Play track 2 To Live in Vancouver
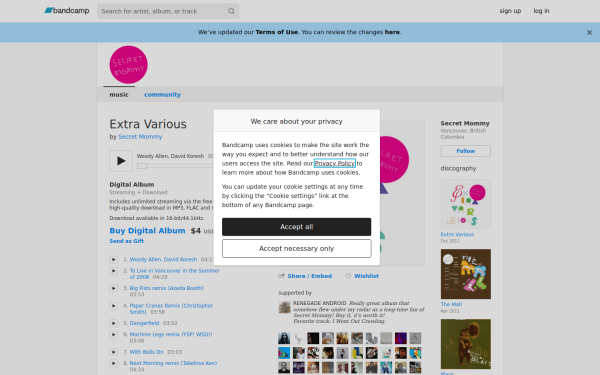The image size is (600, 375). coord(113,271)
